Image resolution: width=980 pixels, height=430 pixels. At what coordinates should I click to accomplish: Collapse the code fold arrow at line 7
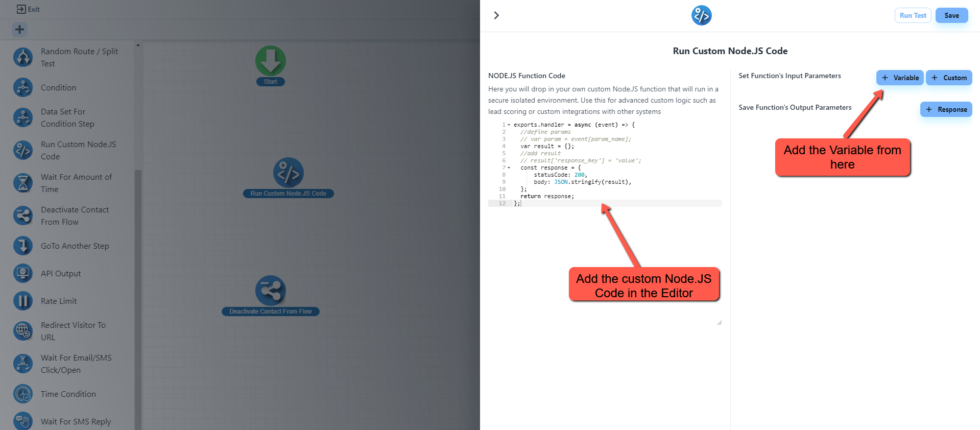509,168
